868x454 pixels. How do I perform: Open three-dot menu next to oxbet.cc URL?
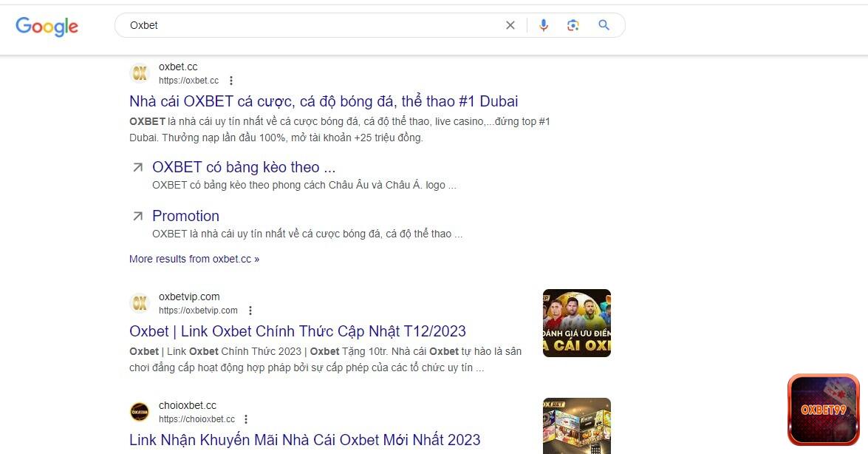231,81
